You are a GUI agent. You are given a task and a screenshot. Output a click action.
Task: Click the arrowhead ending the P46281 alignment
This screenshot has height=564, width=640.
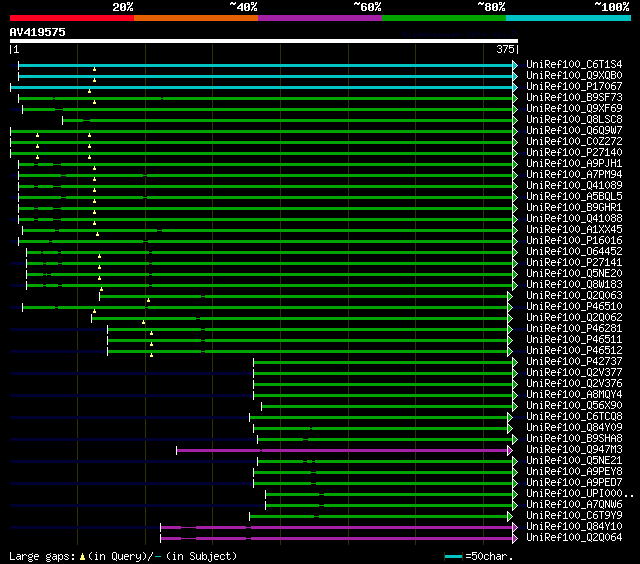coord(510,329)
